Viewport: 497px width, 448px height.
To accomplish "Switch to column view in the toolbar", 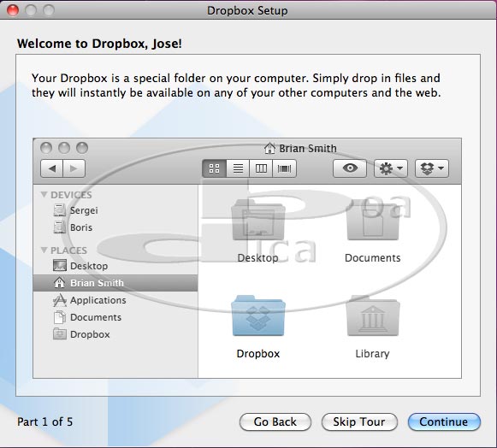I will pos(261,168).
